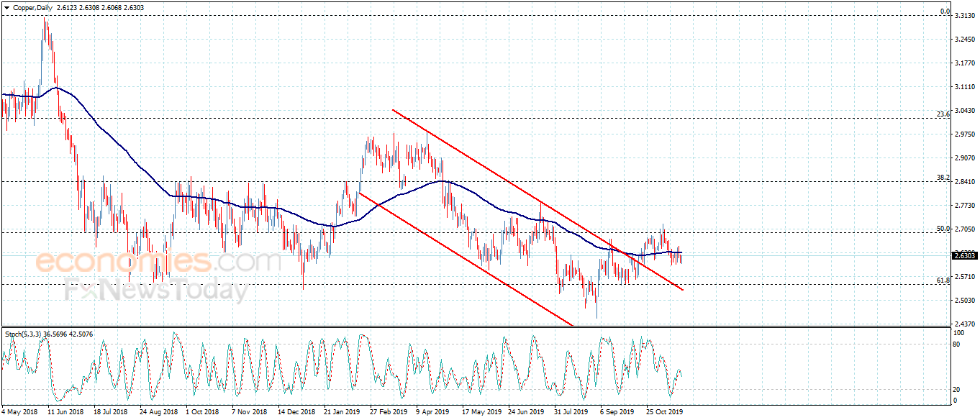Click the 100 level on Stochastic axis
The image size is (980, 420).
coord(958,334)
